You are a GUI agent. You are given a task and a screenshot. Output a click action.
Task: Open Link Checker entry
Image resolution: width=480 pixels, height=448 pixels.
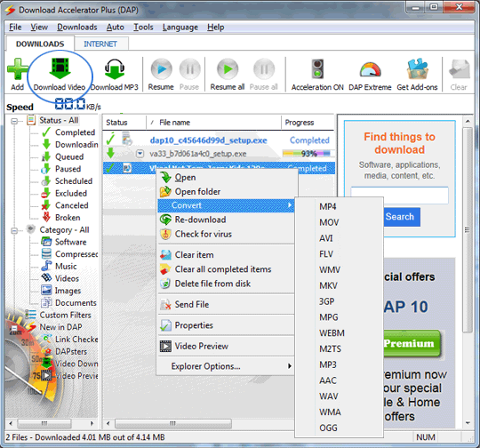point(76,340)
